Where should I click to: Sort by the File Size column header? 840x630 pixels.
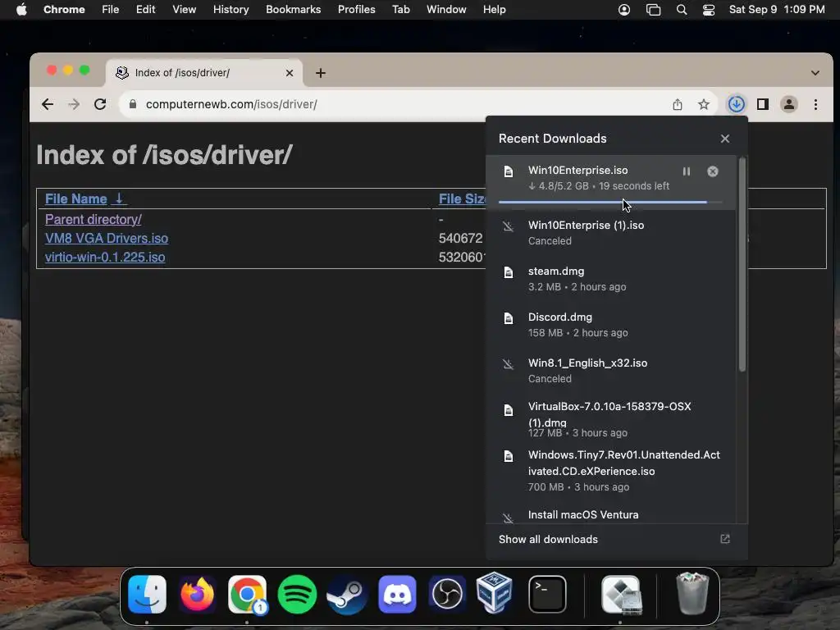(x=463, y=199)
